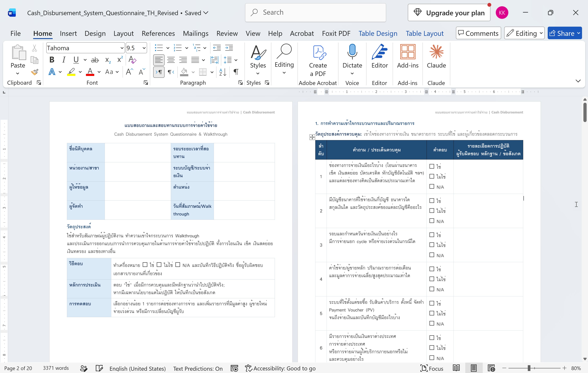This screenshot has width=588, height=373.
Task: Check ไม่ใช่ box for question 1
Action: pyautogui.click(x=432, y=176)
